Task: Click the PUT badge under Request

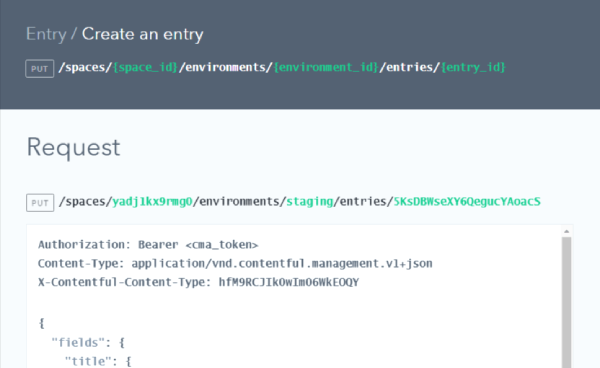Action: pos(40,203)
